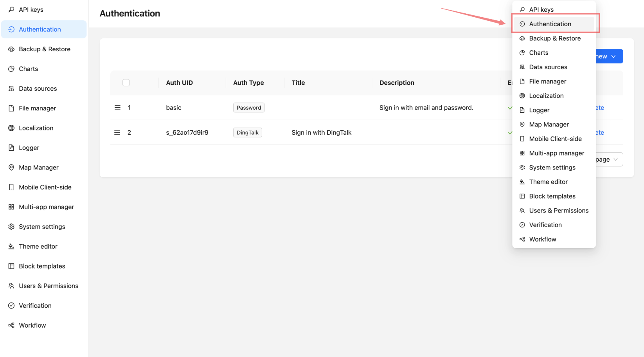644x357 pixels.
Task: Open the Add new dropdown arrow
Action: coord(613,56)
